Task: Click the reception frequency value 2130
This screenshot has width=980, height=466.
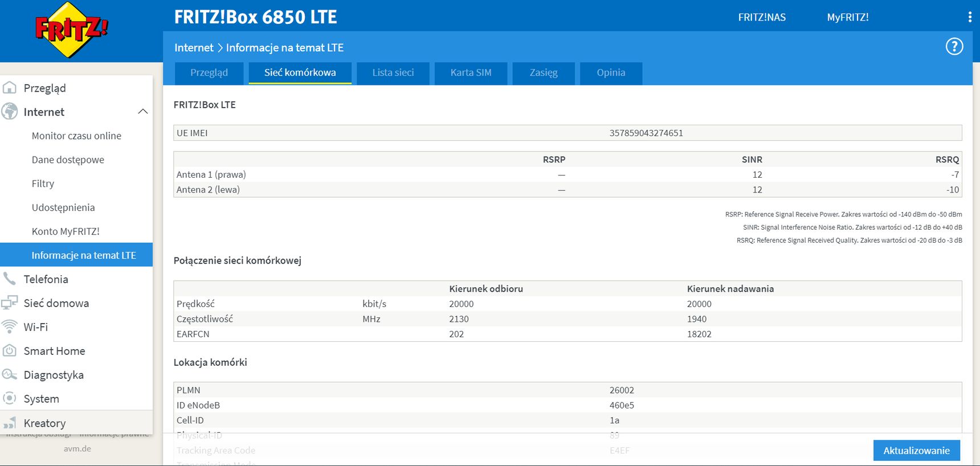Action: (459, 319)
